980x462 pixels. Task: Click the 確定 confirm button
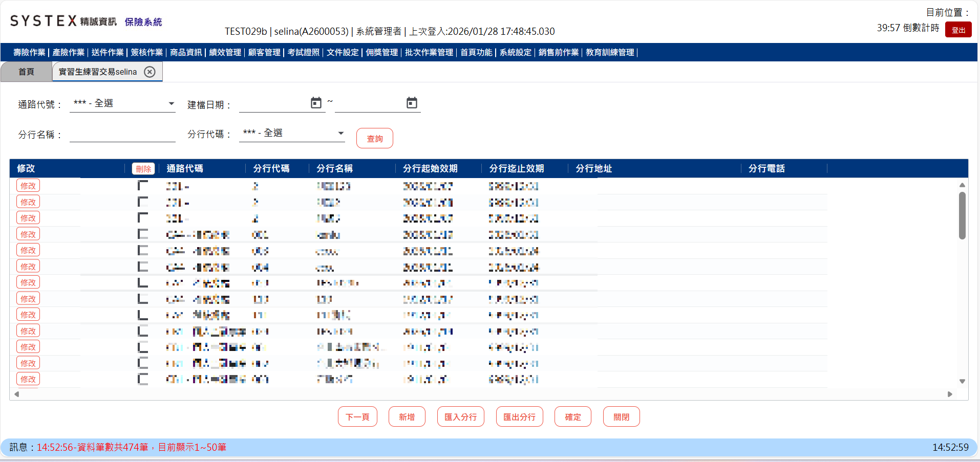coord(573,416)
